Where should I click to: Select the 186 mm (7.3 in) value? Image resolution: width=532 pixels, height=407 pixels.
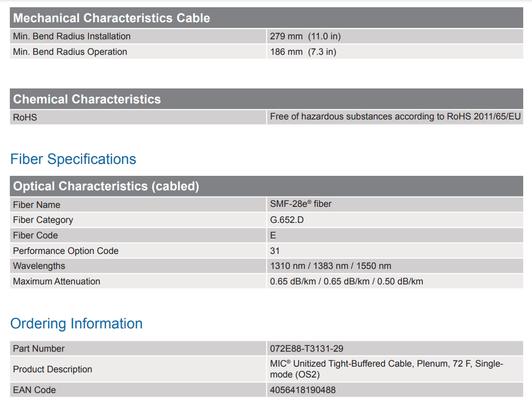[303, 52]
